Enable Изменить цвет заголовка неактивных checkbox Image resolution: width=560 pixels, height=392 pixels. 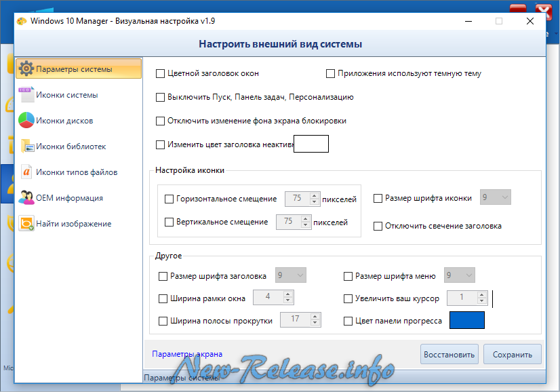[x=161, y=144]
